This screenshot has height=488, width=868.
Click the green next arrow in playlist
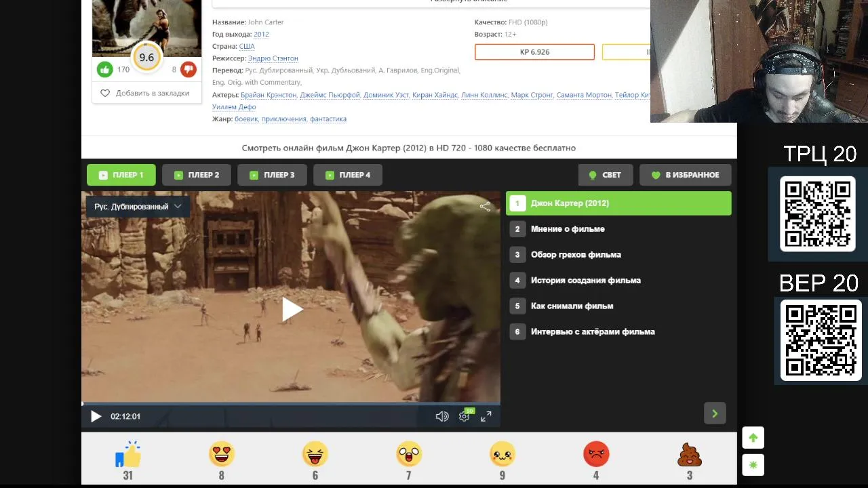(x=715, y=413)
